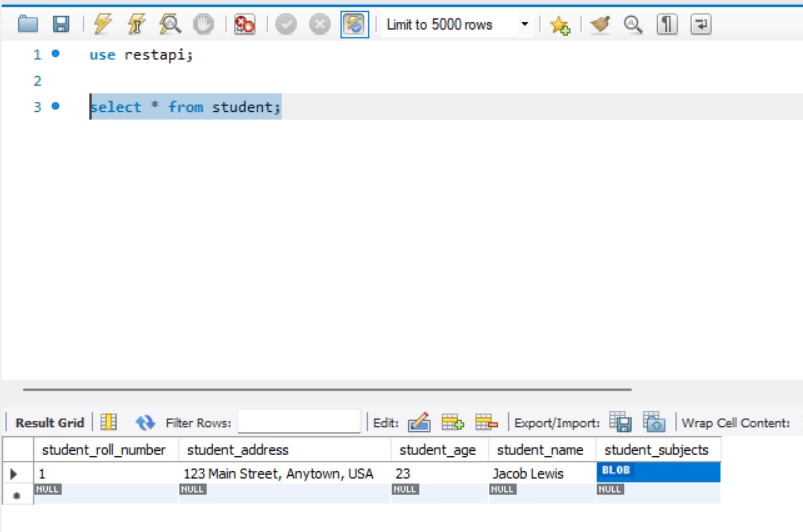The height and width of the screenshot is (532, 803).
Task: Select roll number cell with value 1
Action: pyautogui.click(x=106, y=473)
